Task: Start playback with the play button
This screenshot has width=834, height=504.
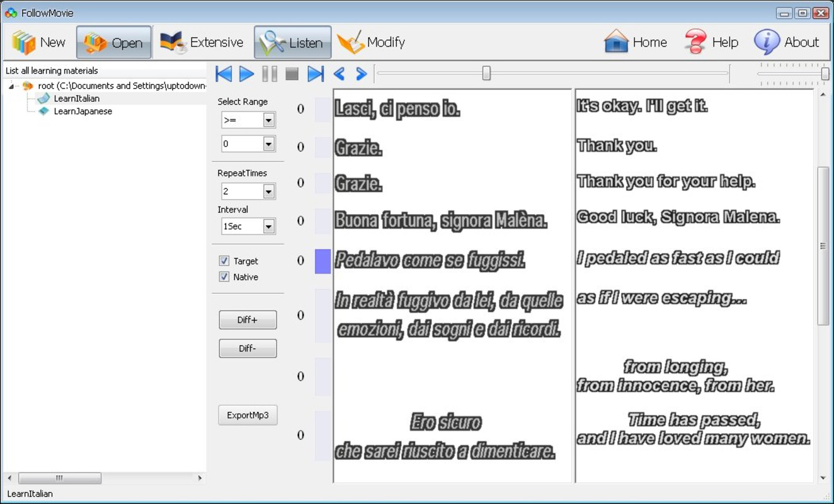Action: coord(246,74)
